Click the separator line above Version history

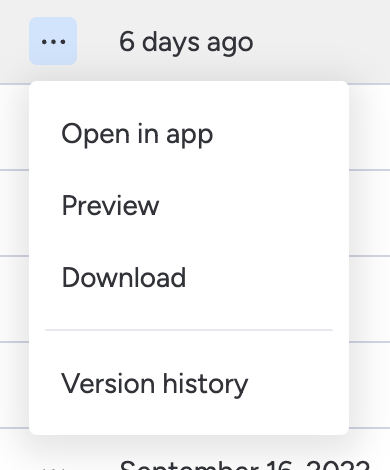189,330
